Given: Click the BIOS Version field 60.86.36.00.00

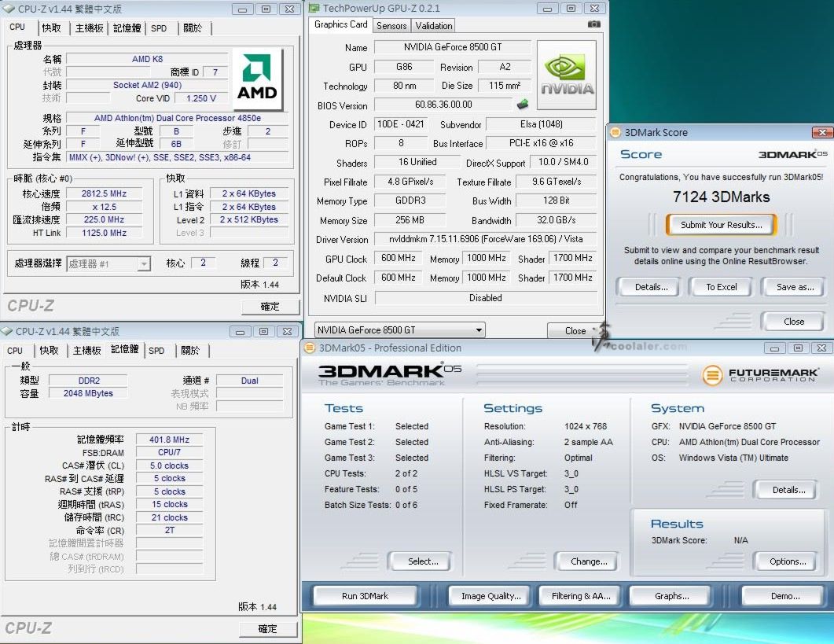Looking at the screenshot, I should (x=443, y=105).
